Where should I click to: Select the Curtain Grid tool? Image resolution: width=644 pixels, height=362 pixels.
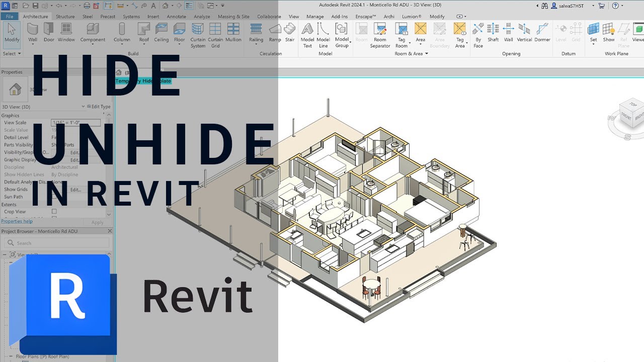click(215, 35)
